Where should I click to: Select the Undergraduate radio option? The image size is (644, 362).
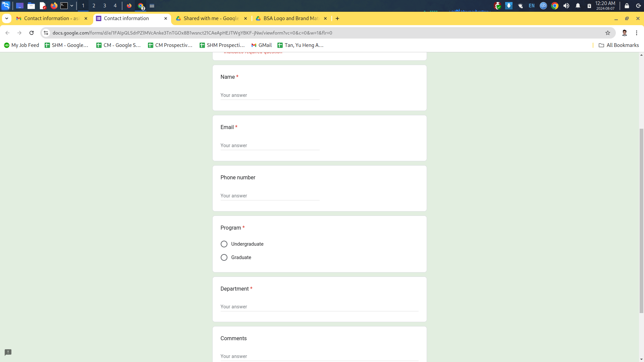click(x=224, y=244)
